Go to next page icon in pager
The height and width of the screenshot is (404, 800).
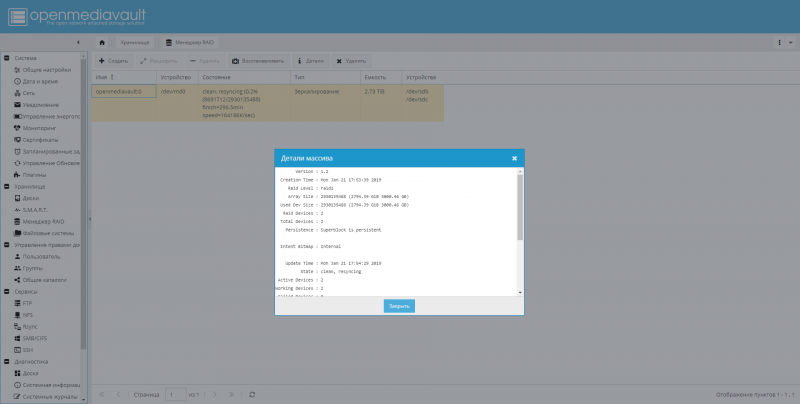tap(215, 395)
